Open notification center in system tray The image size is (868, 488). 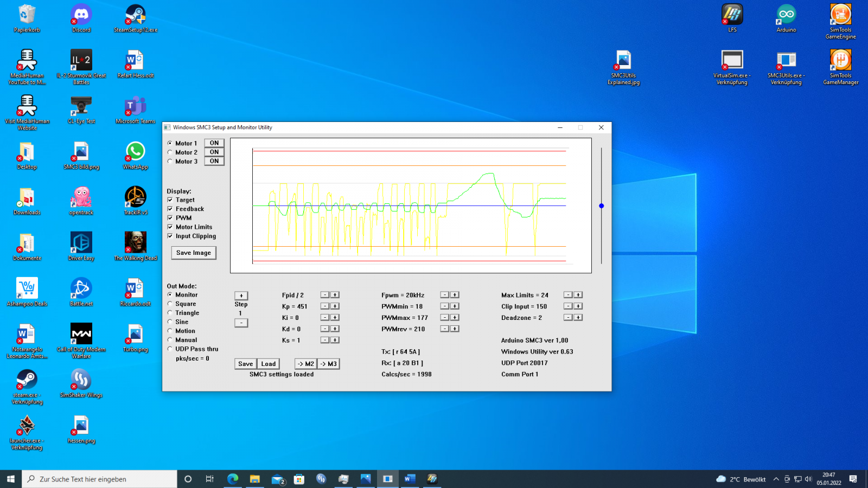(x=853, y=479)
